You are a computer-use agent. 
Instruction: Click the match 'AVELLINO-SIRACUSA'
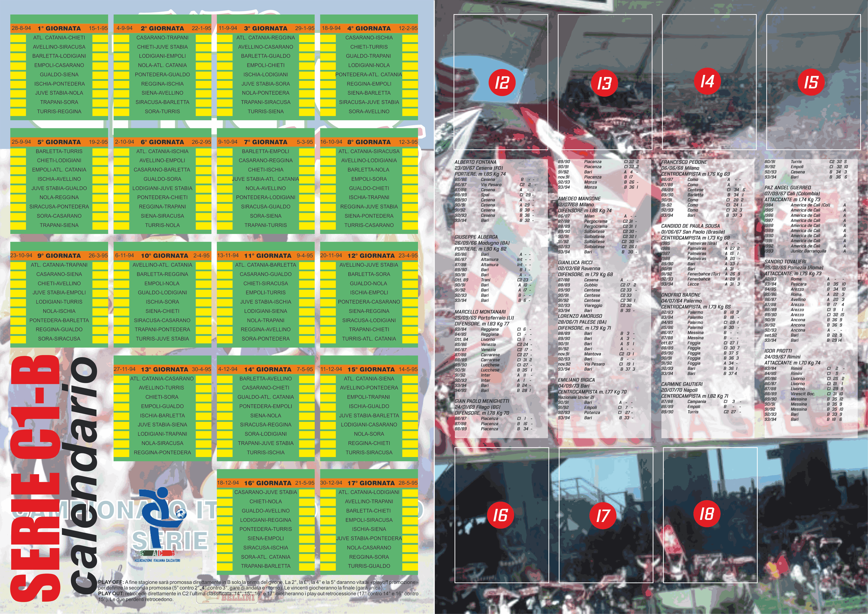(x=59, y=47)
